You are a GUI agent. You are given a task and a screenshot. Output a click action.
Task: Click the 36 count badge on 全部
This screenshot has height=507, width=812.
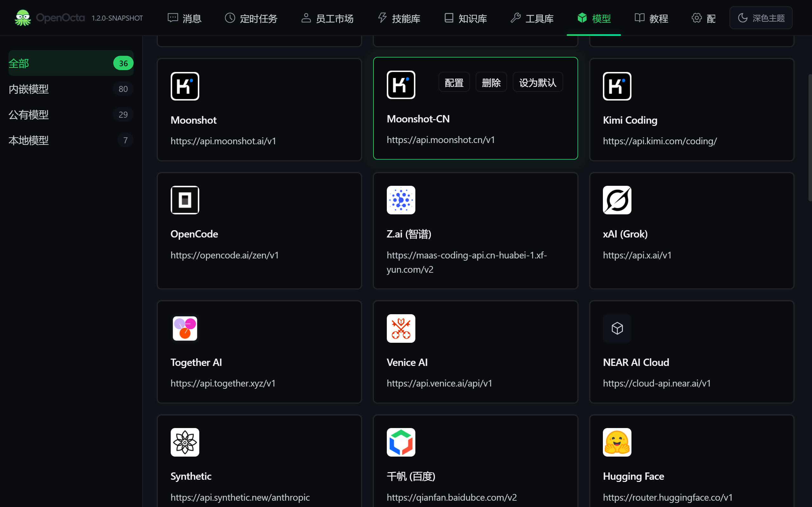tap(123, 63)
